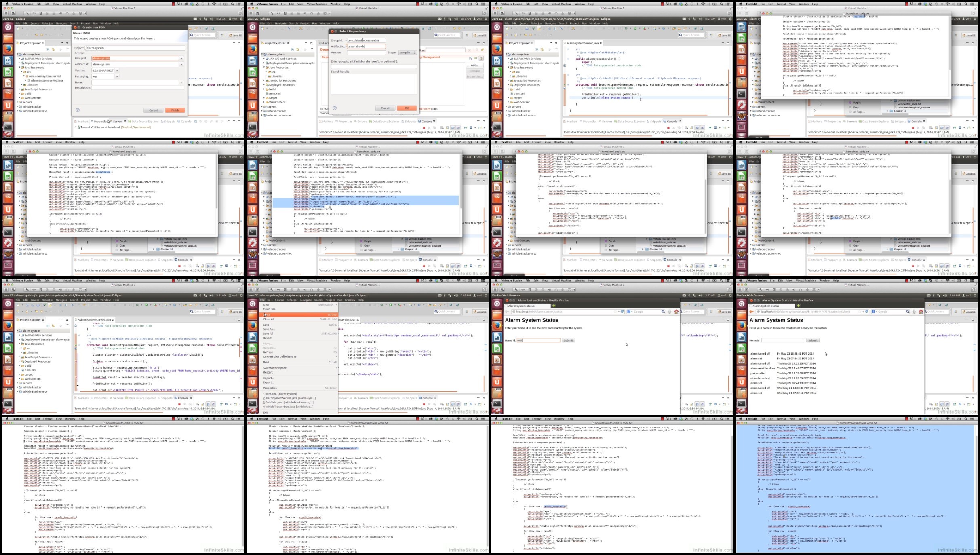980x555 pixels.
Task: Choose Exit at bottom of Eclipse File menu
Action: [x=298, y=412]
